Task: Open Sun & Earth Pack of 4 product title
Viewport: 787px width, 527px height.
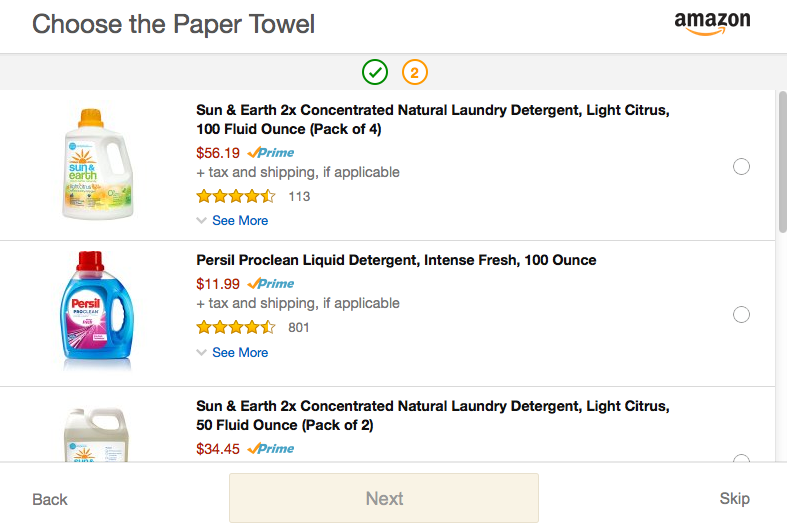Action: click(x=433, y=119)
